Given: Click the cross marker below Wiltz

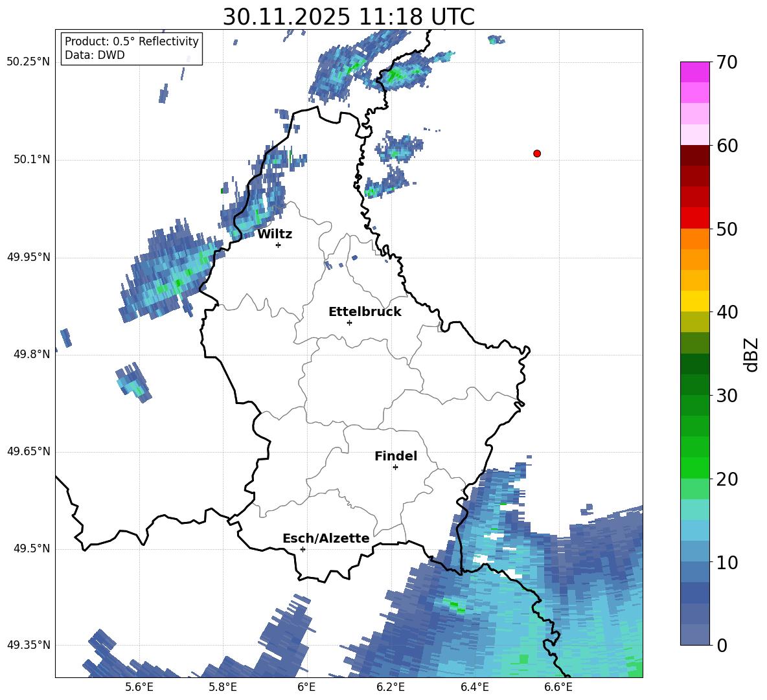Looking at the screenshot, I should [x=279, y=245].
